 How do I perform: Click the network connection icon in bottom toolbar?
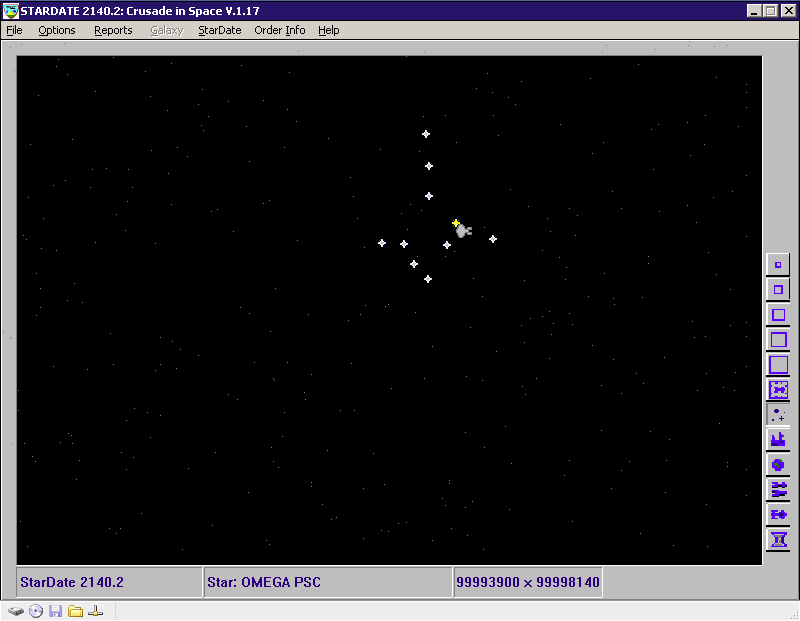click(95, 611)
